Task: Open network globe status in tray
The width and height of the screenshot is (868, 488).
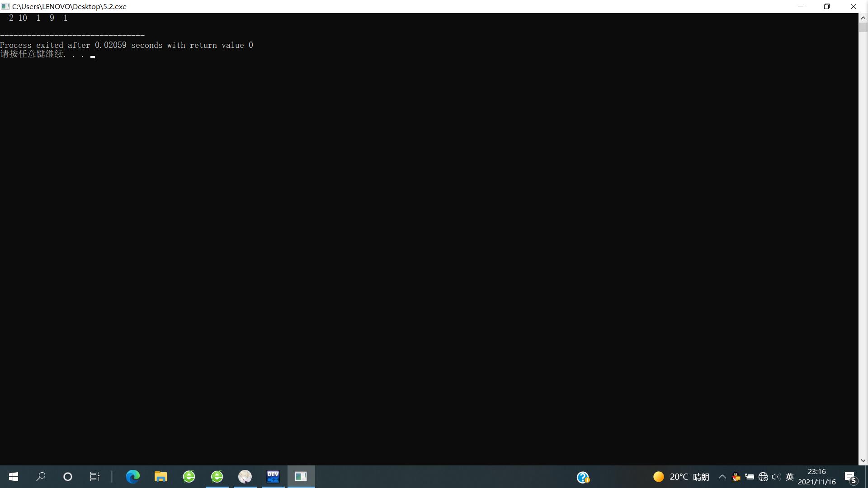Action: (763, 477)
